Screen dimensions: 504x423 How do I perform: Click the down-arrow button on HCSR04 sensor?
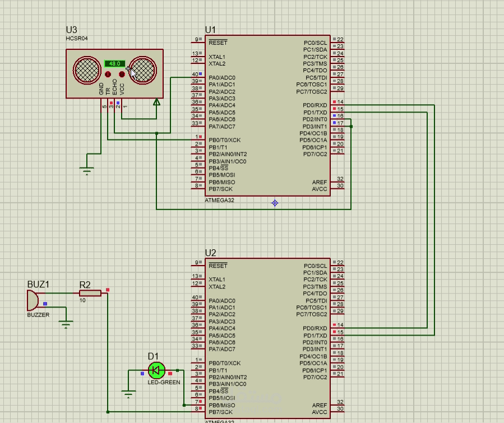(122, 74)
